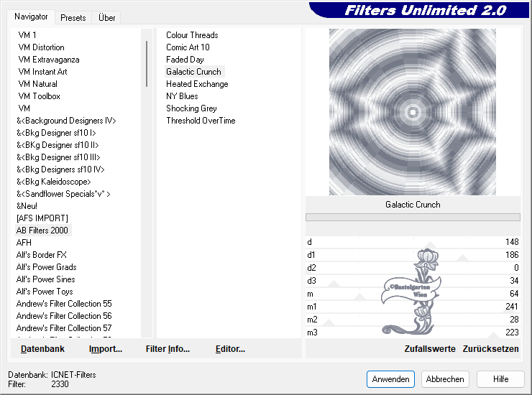Click the Galactic Crunch preview image
This screenshot has width=532, height=395.
pyautogui.click(x=413, y=111)
